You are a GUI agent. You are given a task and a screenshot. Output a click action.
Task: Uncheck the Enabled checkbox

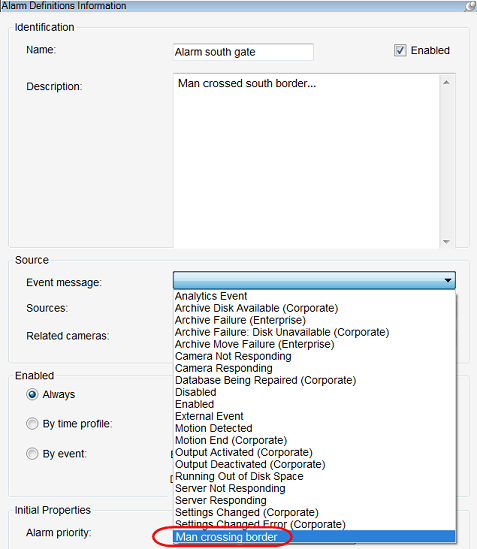pos(400,50)
